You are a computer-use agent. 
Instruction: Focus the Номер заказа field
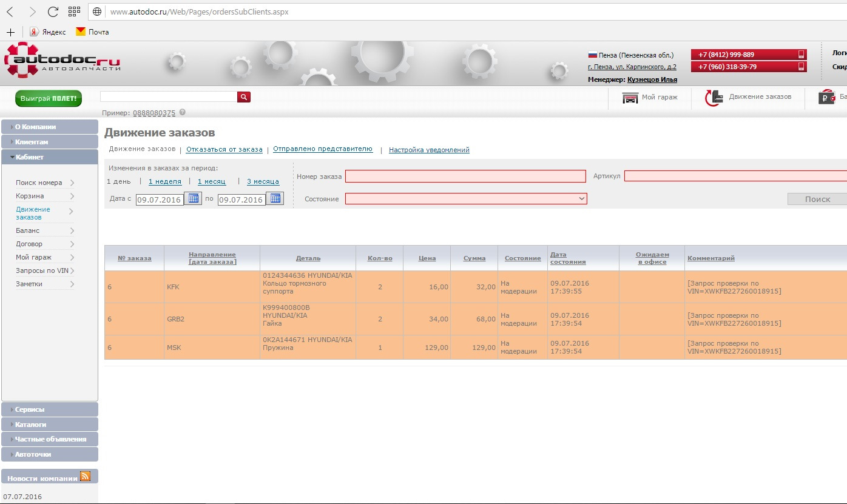click(465, 176)
